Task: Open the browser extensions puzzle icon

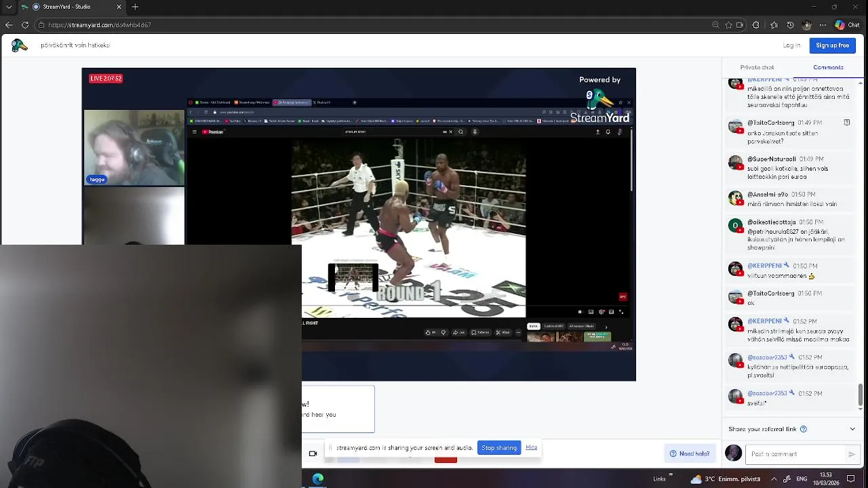Action: (756, 25)
